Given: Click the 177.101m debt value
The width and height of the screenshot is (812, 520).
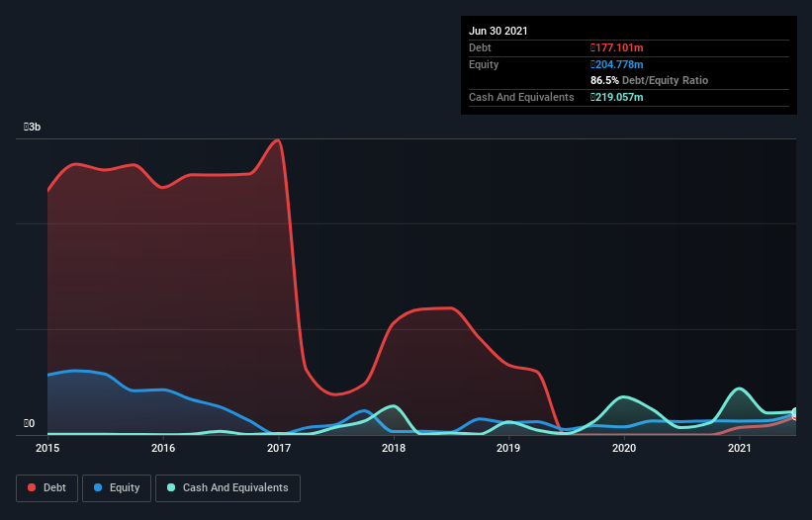Looking at the screenshot, I should pos(617,47).
